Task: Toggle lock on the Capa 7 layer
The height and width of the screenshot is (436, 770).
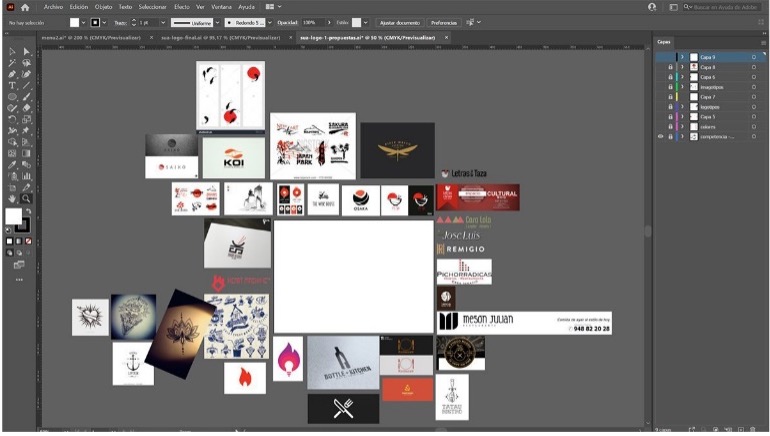Action: pyautogui.click(x=670, y=97)
